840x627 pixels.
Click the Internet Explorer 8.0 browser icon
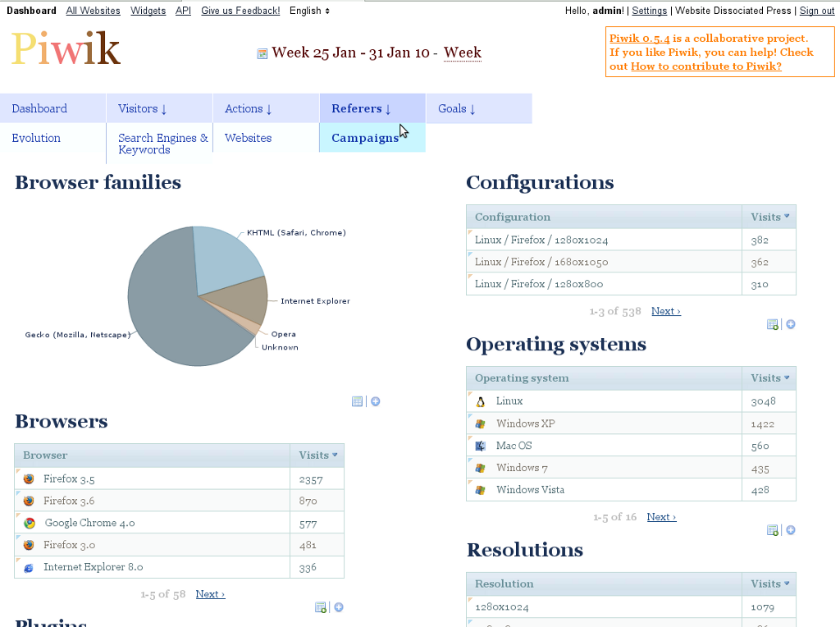pyautogui.click(x=30, y=567)
